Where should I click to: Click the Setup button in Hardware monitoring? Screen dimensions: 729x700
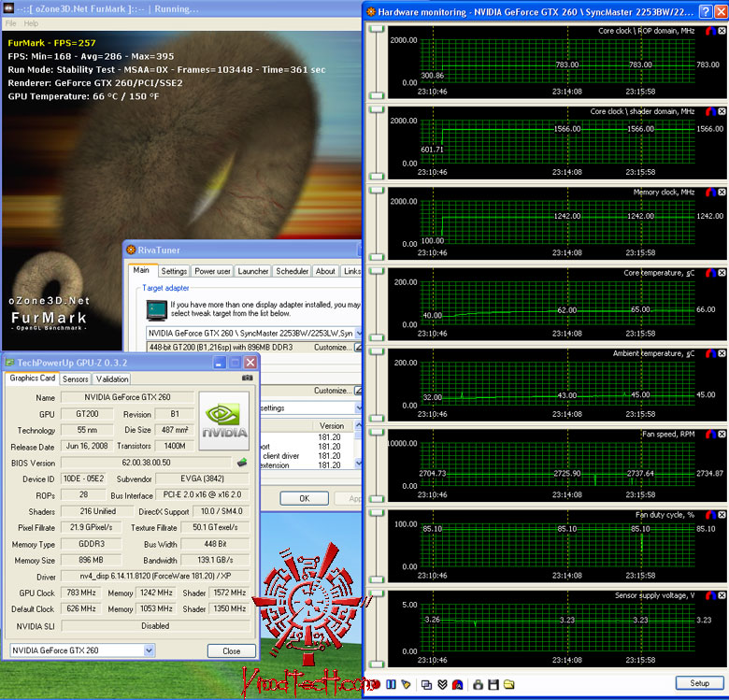point(699,683)
